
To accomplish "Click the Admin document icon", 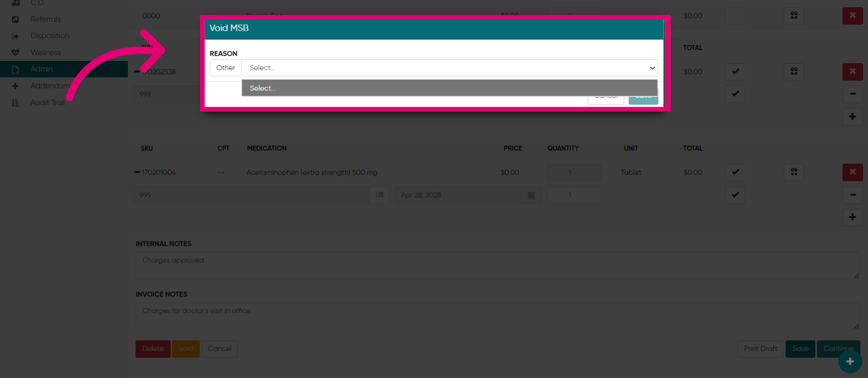I will coord(15,69).
